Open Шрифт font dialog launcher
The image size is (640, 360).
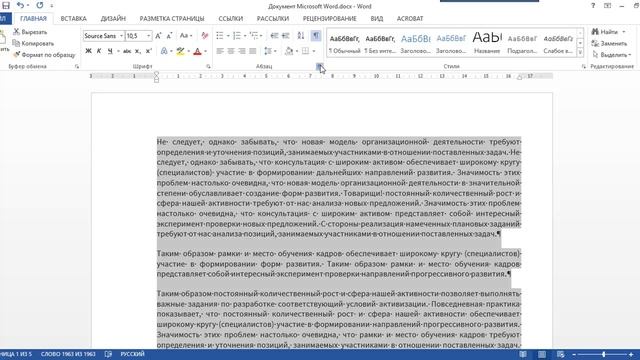click(209, 66)
